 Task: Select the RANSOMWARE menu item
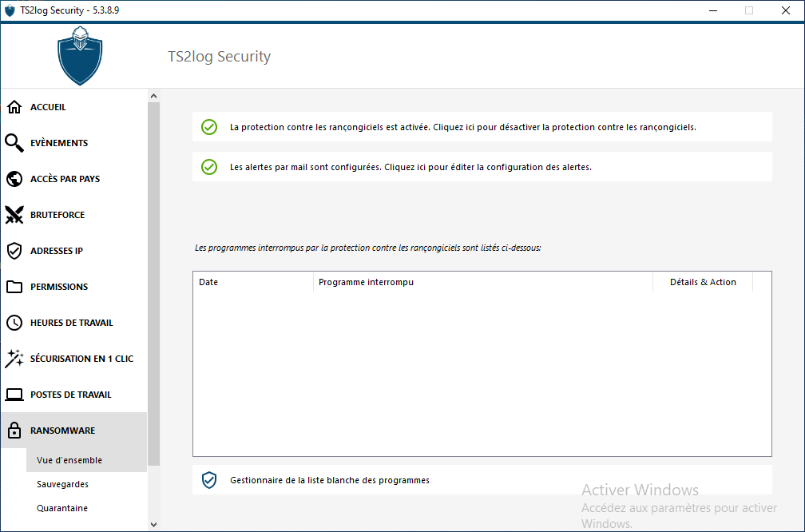point(74,431)
